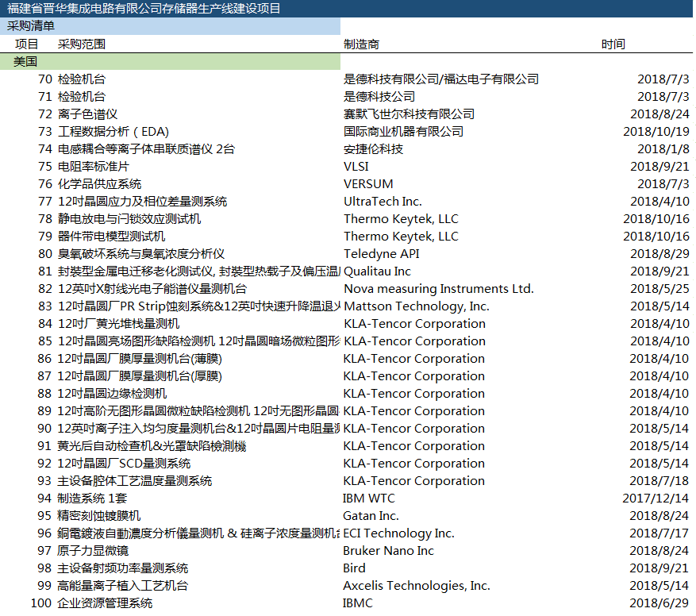Click the 原子力显微镜 cell
The width and height of the screenshot is (696, 616).
pyautogui.click(x=93, y=551)
